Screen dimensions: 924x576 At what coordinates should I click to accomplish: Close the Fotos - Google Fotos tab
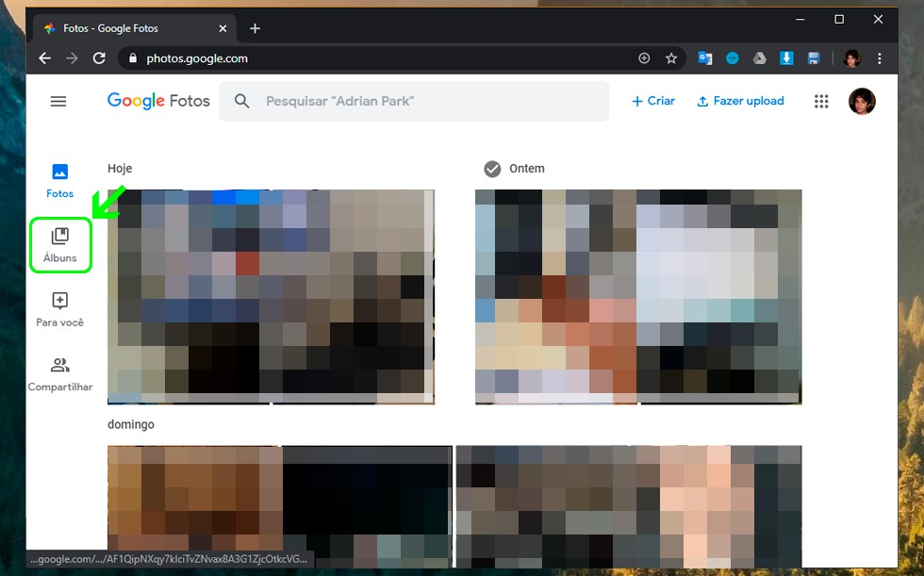coord(223,28)
